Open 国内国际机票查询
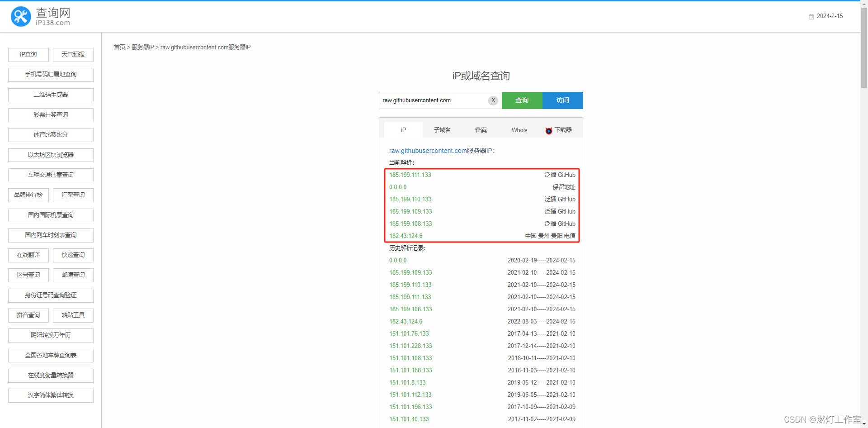Image resolution: width=868 pixels, height=428 pixels. click(51, 215)
